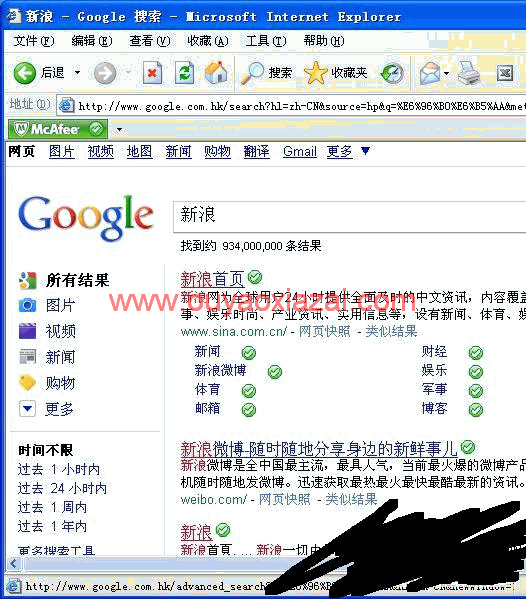This screenshot has width=526, height=599.
Task: Click McAfee check mark next to 新浪微博 sitelink
Action: pos(275,371)
